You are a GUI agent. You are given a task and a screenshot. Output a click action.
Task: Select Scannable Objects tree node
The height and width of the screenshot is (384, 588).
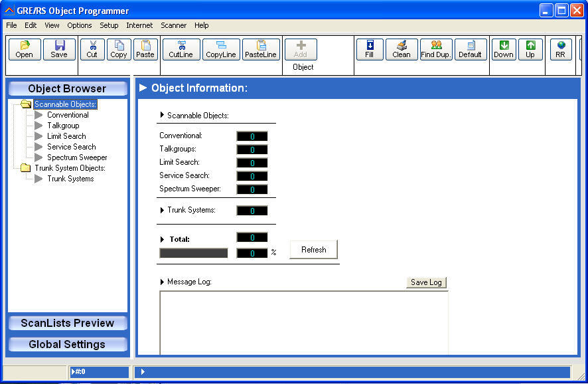(65, 104)
